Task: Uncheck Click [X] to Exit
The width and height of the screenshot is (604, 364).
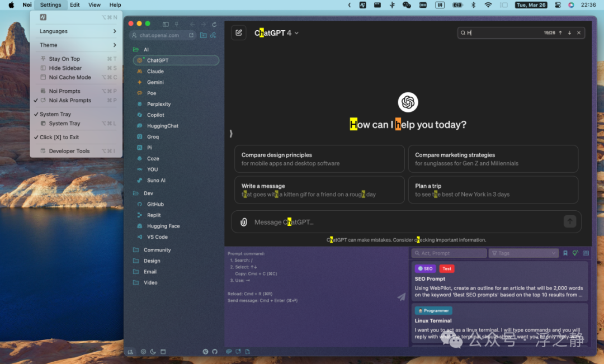Action: click(x=76, y=137)
